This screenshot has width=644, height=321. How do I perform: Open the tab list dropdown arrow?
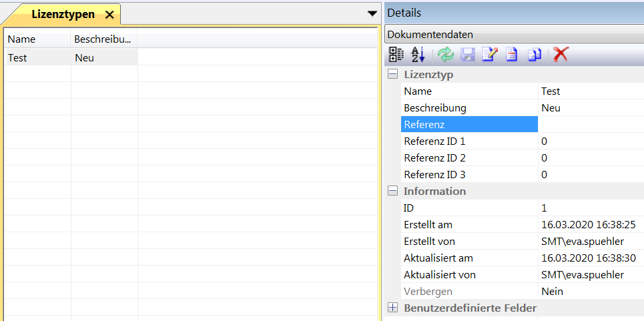click(x=372, y=14)
